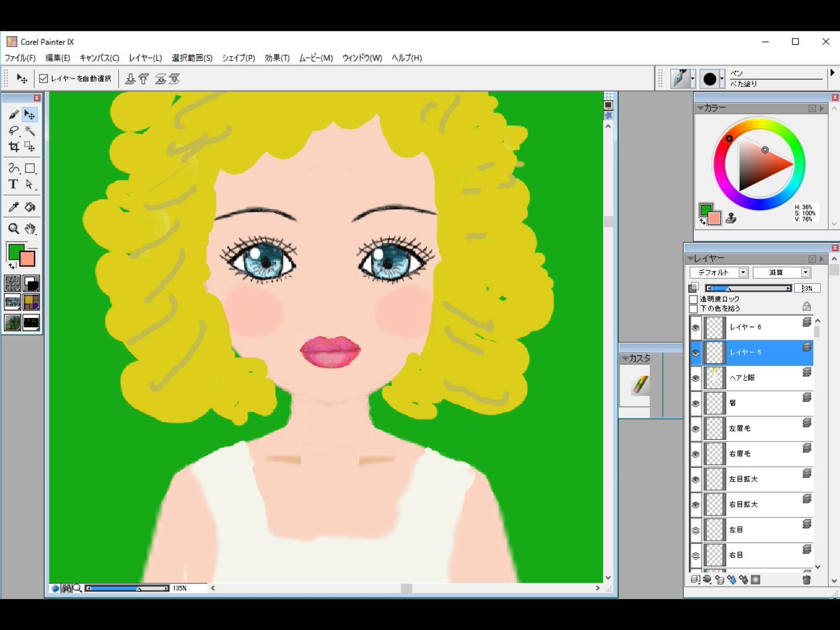Select the 左目拡大 layer
Image resolution: width=840 pixels, height=630 pixels.
(751, 480)
